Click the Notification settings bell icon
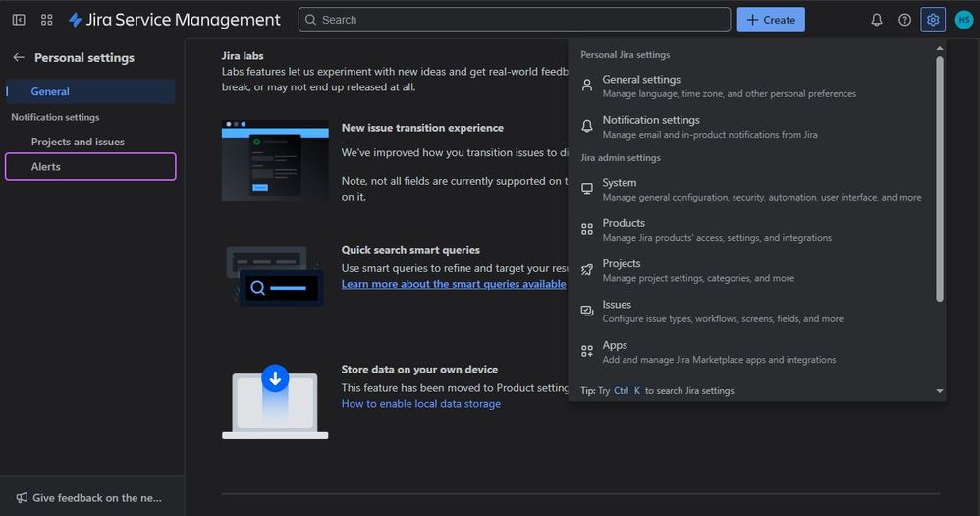Viewport: 980px width, 516px height. point(587,126)
